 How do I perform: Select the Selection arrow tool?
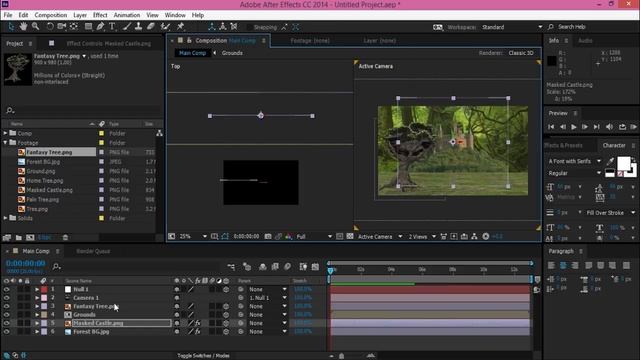click(11, 27)
